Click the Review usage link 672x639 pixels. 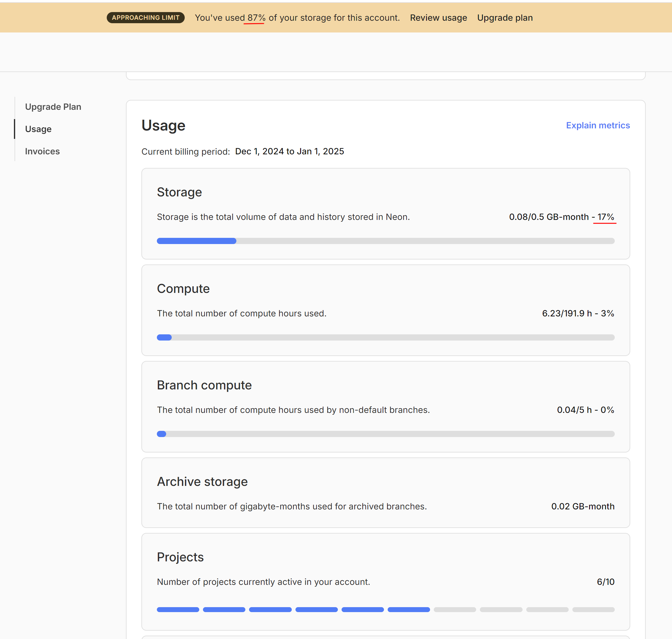tap(438, 18)
